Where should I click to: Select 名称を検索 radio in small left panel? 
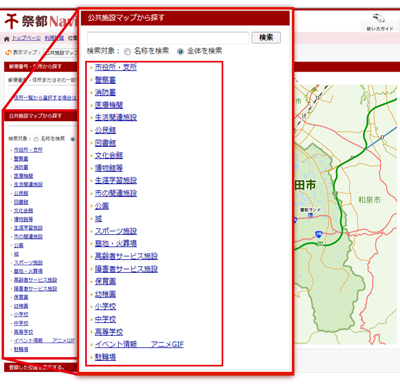pyautogui.click(x=36, y=139)
